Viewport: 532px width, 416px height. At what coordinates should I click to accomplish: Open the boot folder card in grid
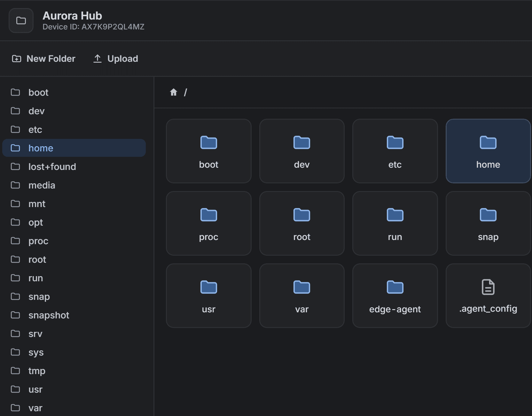[209, 151]
